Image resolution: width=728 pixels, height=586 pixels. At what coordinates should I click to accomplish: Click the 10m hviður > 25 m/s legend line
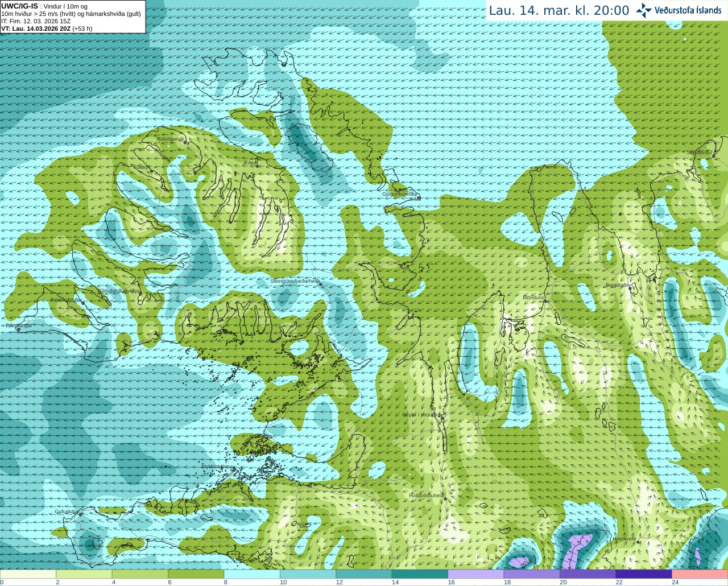pyautogui.click(x=71, y=14)
